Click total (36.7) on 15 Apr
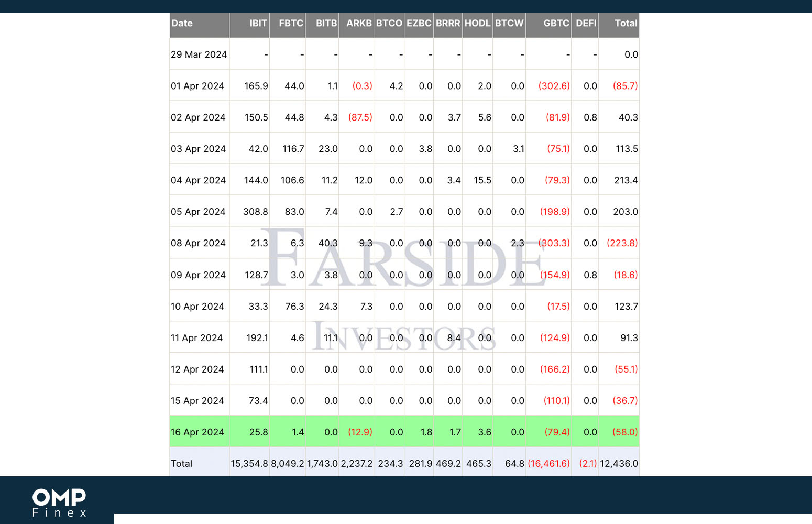Image resolution: width=812 pixels, height=524 pixels. point(626,401)
